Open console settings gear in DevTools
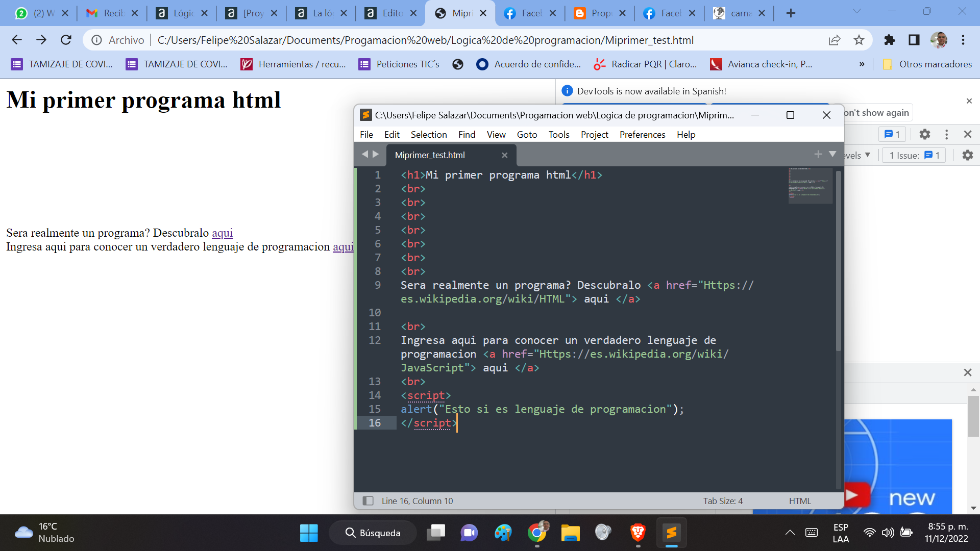This screenshot has width=980, height=551. click(968, 155)
